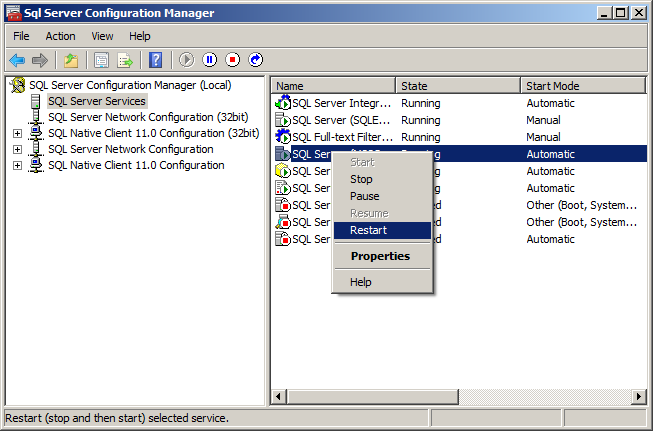Click the SQL Server Network Configuration (32bit) icon
This screenshot has width=653, height=431.
tap(36, 117)
